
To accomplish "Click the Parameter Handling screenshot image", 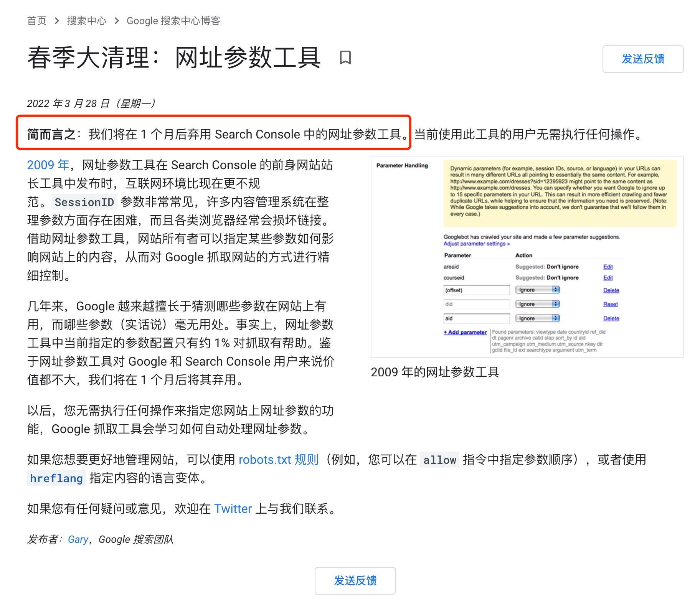I will [x=527, y=257].
